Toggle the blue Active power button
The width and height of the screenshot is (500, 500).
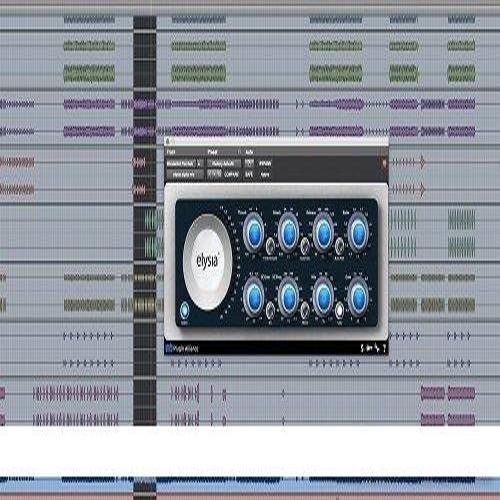(x=184, y=310)
